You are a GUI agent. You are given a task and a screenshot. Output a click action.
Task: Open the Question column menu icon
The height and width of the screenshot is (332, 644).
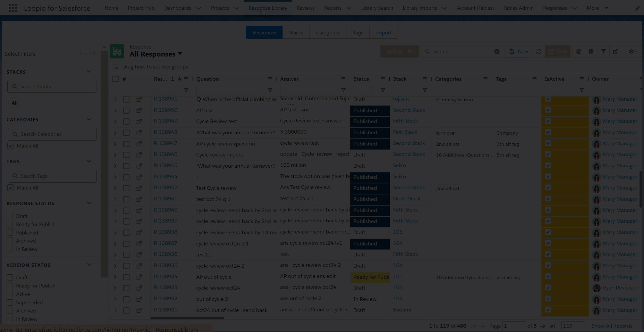(x=270, y=79)
